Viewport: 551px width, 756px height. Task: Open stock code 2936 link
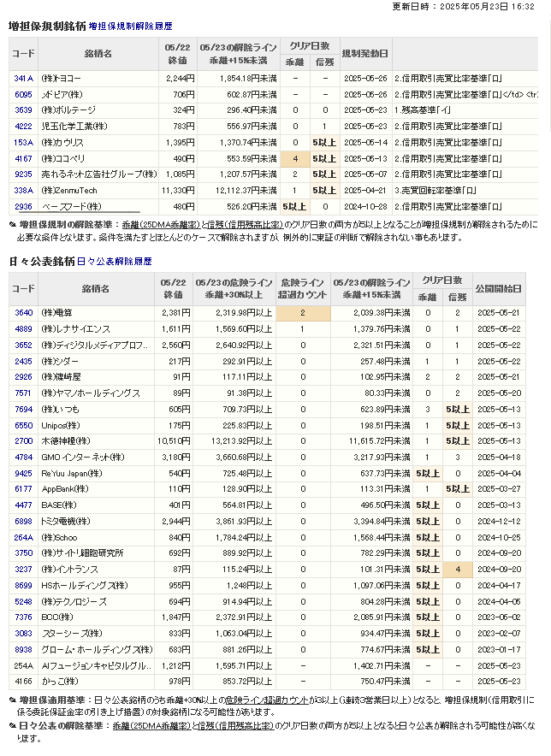(23, 207)
